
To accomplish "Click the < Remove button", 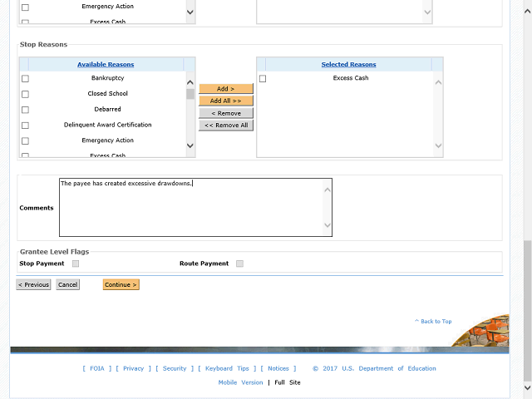I will 226,113.
